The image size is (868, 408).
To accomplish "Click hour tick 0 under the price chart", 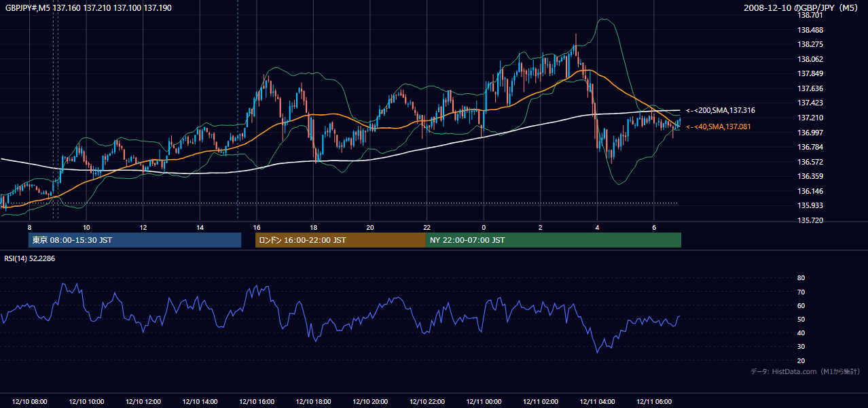I will click(484, 227).
